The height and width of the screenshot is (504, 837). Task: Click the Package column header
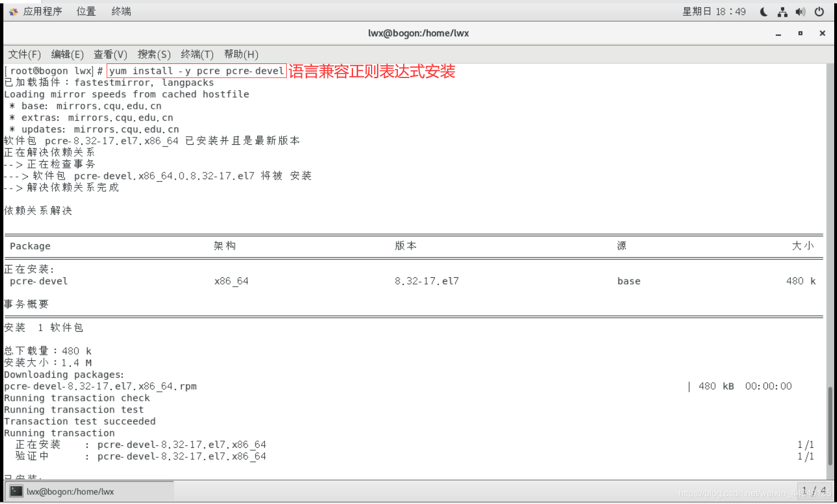30,246
